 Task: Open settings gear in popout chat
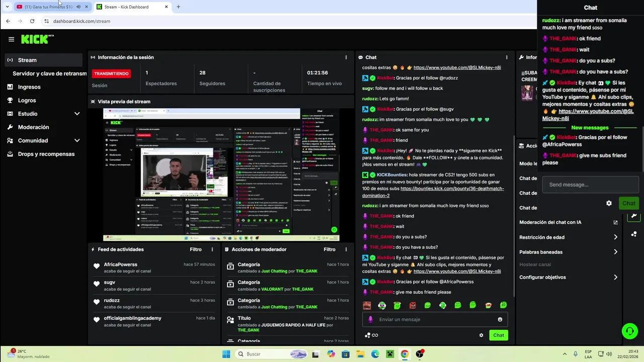609,203
